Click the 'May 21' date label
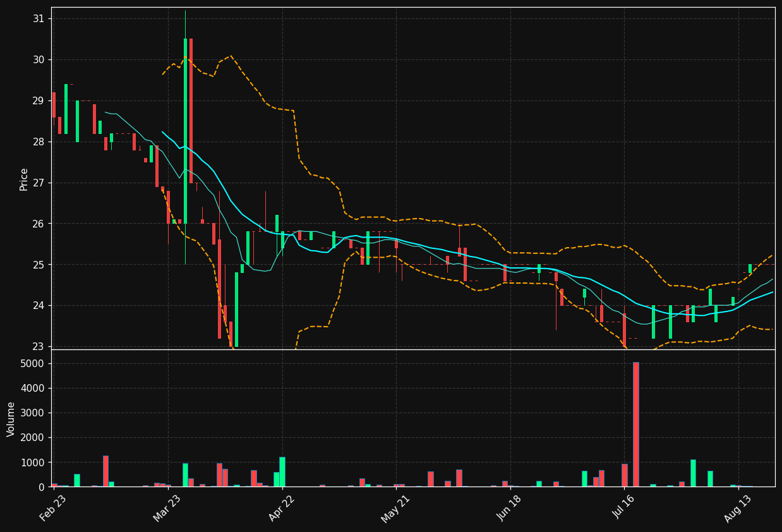Image resolution: width=782 pixels, height=532 pixels. tap(396, 509)
